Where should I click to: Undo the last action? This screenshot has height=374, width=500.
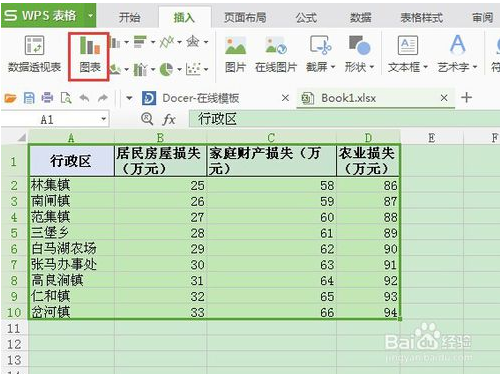[84, 98]
